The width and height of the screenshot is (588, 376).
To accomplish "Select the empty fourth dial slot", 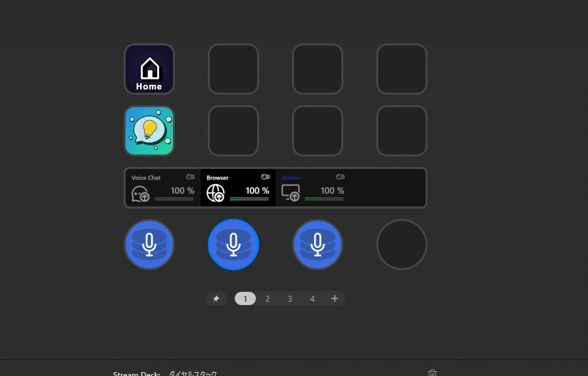I will (402, 245).
